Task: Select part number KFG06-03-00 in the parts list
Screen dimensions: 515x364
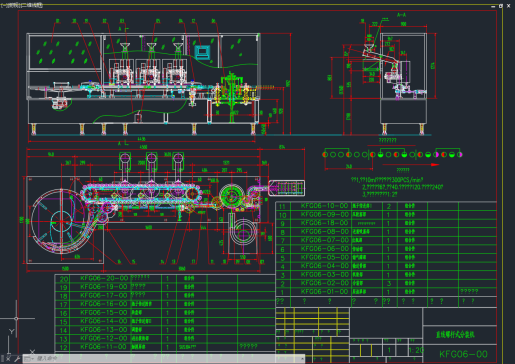Action: tap(324, 274)
